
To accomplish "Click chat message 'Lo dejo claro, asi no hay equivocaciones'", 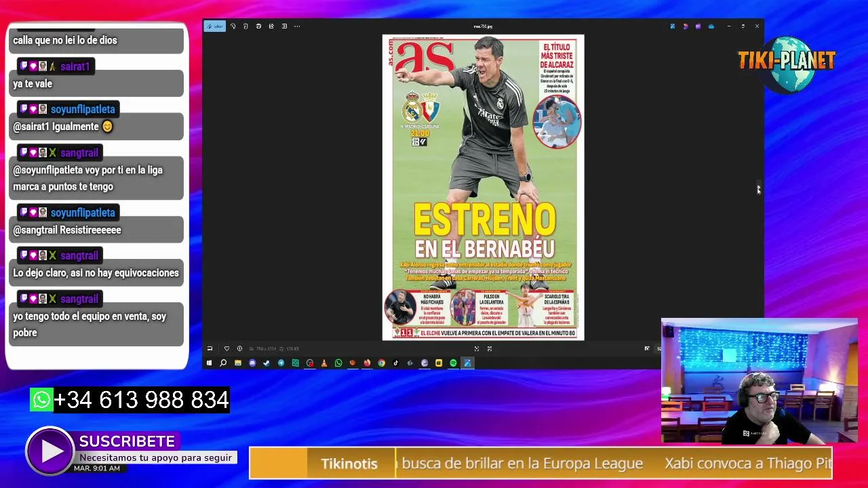I will [96, 273].
